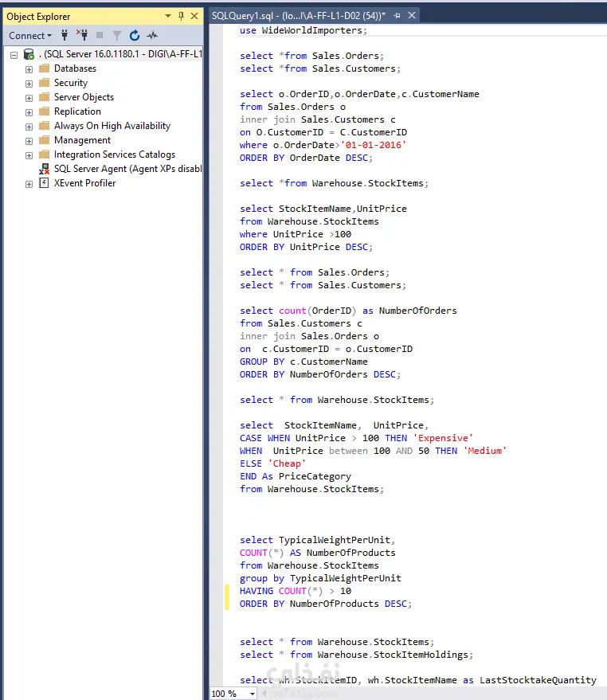Select SQL Server Agent (Agent XPs disabled) label
Screen dimensions: 607x700
click(127, 168)
